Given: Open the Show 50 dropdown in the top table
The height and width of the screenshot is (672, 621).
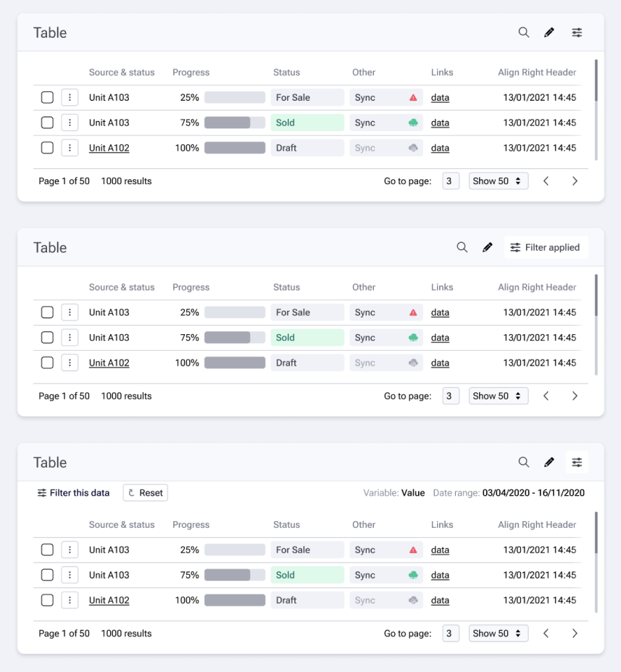Looking at the screenshot, I should tap(498, 181).
